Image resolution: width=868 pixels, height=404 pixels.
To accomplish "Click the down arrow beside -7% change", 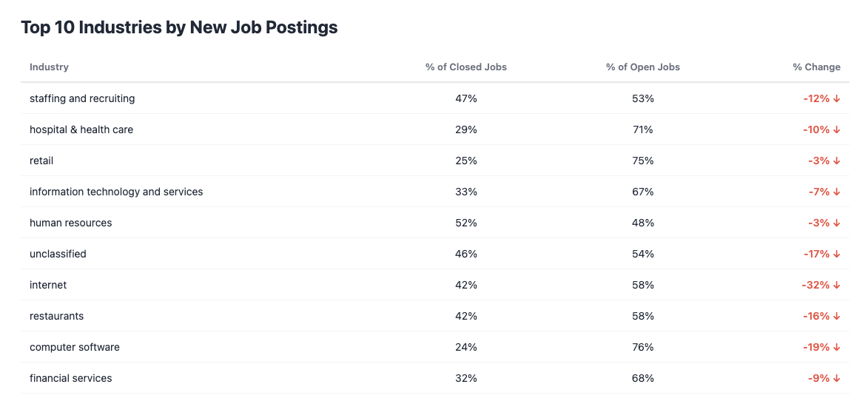I will click(x=837, y=192).
